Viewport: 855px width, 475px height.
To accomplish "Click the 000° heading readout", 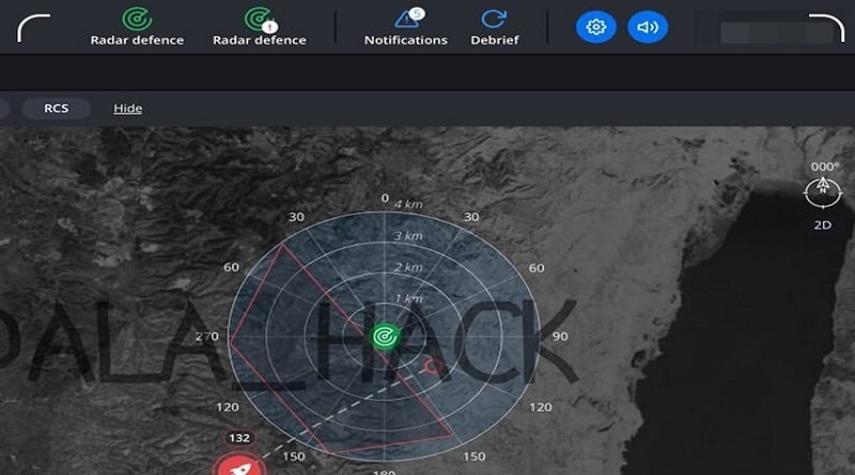I will click(x=825, y=166).
